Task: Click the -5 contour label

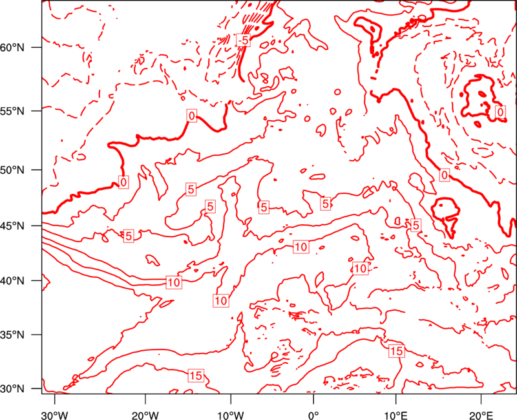Action: 243,40
